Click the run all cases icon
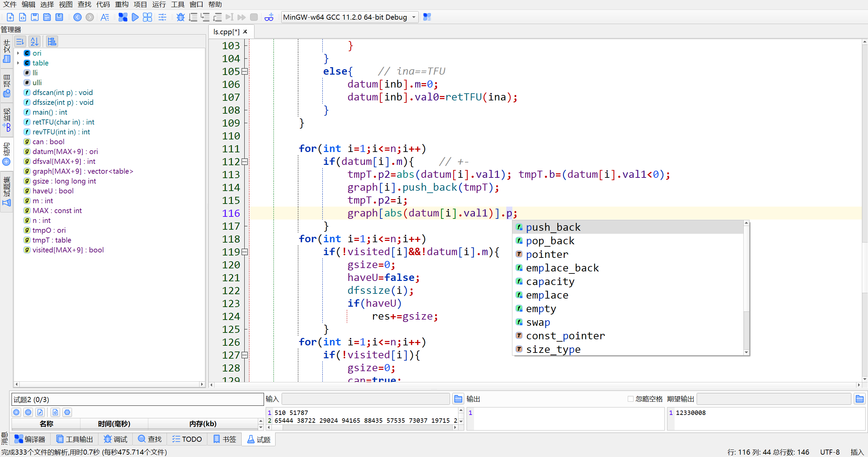 [x=55, y=412]
